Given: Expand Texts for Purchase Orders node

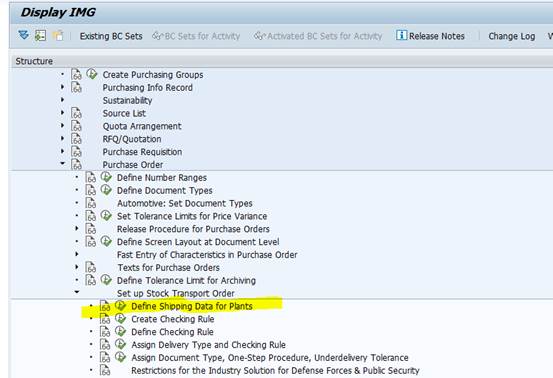Looking at the screenshot, I should click(77, 267).
